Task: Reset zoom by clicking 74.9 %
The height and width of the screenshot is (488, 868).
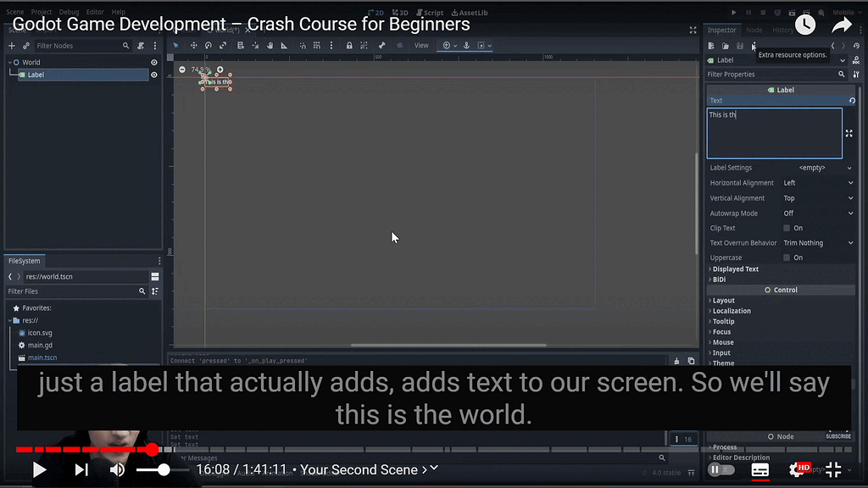Action: (200, 69)
